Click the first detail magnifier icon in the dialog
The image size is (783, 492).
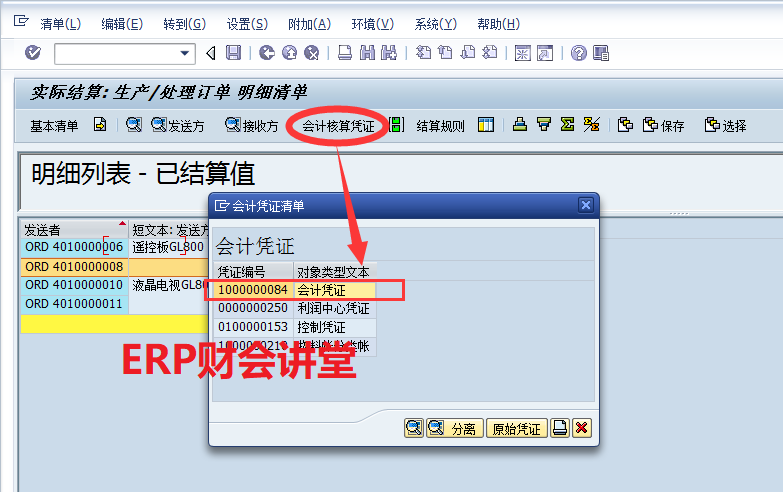tap(414, 428)
